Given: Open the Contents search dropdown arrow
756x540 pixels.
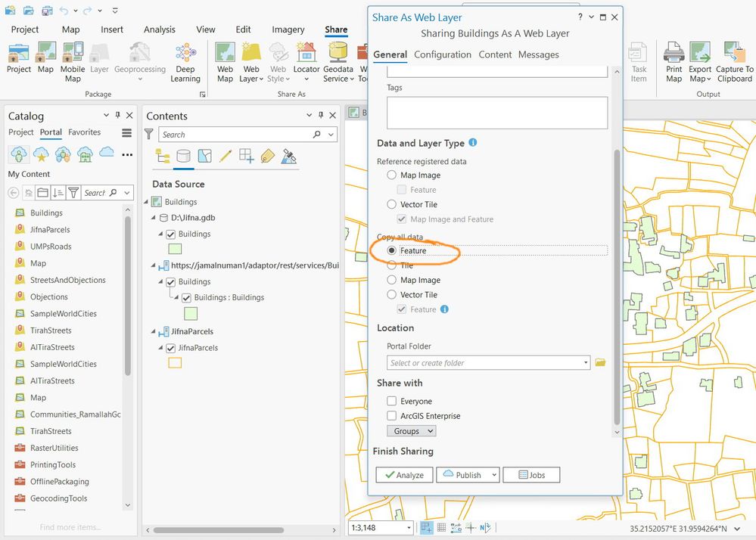Looking at the screenshot, I should [331, 135].
